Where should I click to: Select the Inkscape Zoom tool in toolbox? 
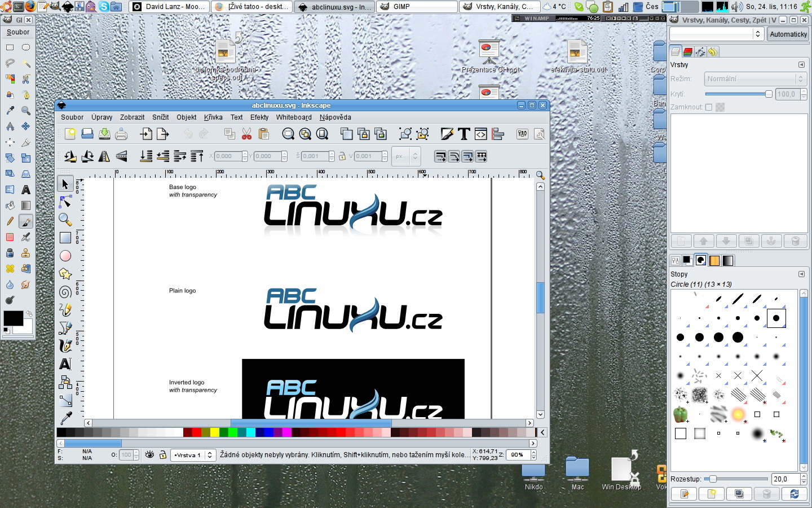click(65, 220)
